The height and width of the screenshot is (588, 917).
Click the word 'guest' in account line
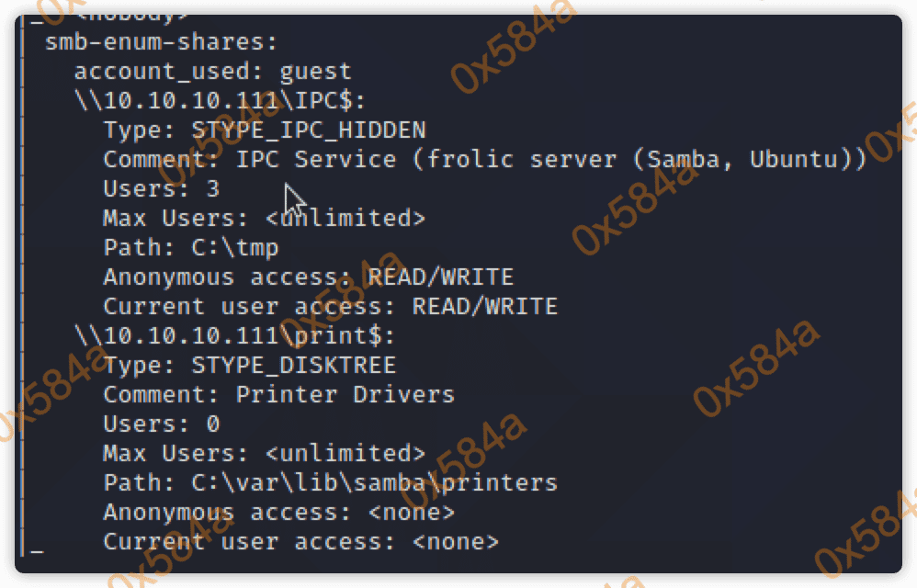coord(315,71)
